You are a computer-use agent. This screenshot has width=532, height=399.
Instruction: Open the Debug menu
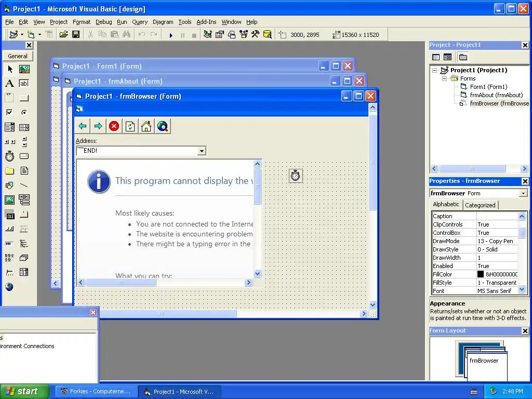[x=103, y=22]
